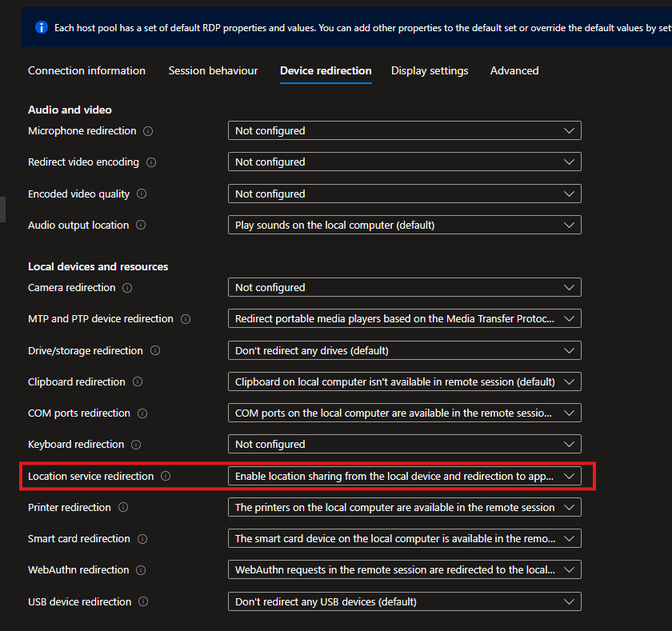The width and height of the screenshot is (672, 631).
Task: Open the USB device redirection dropdown
Action: coord(404,601)
